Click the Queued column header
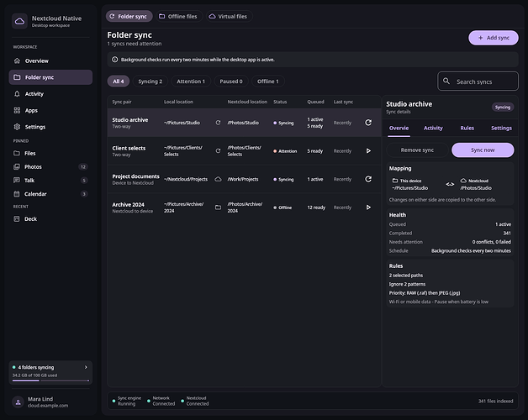Image resolution: width=528 pixels, height=420 pixels. coord(315,102)
